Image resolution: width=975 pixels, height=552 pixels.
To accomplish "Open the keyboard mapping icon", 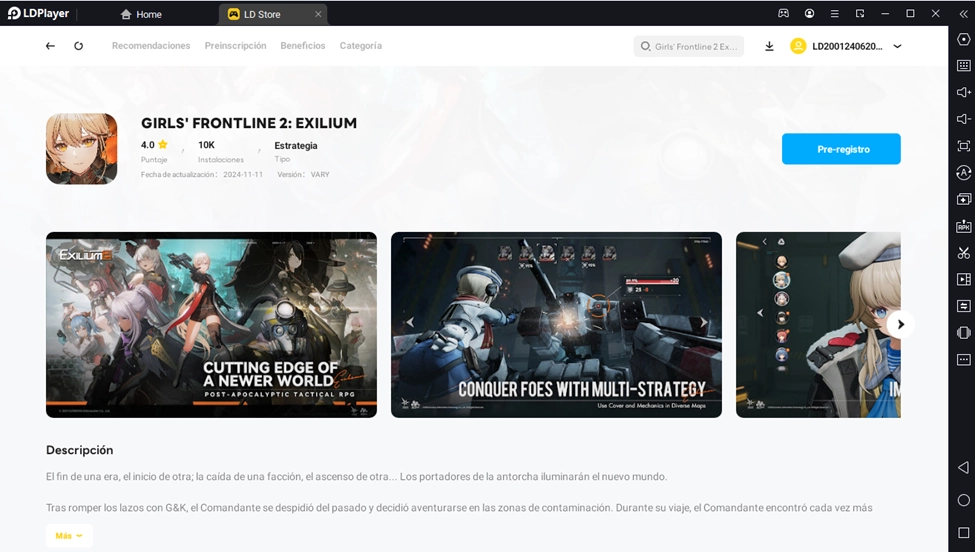I will pos(964,65).
